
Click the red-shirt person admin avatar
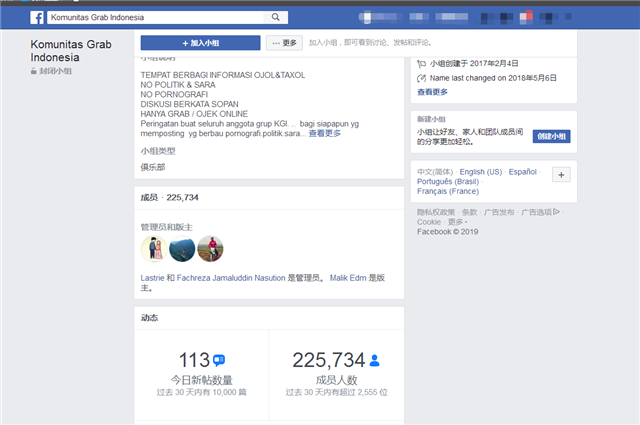pos(210,249)
